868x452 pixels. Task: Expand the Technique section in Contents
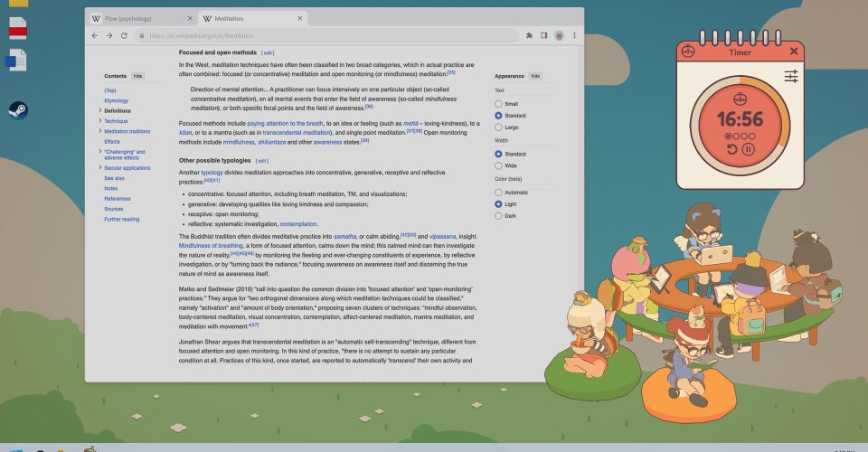point(100,120)
